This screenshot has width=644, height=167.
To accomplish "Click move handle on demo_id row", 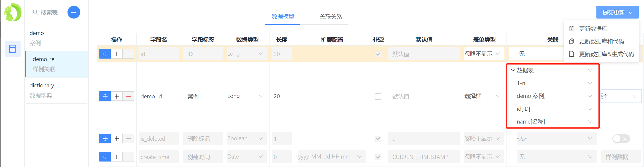I will pos(105,96).
